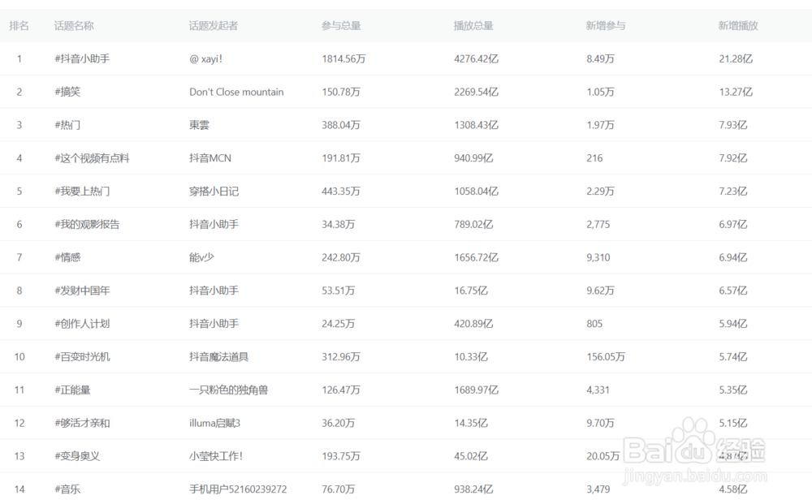The width and height of the screenshot is (812, 504).
Task: Click initiator 能v少
Action: 201,258
